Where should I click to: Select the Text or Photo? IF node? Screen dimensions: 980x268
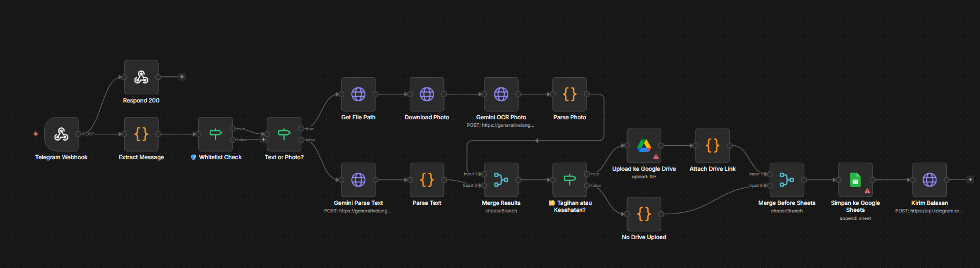[284, 134]
